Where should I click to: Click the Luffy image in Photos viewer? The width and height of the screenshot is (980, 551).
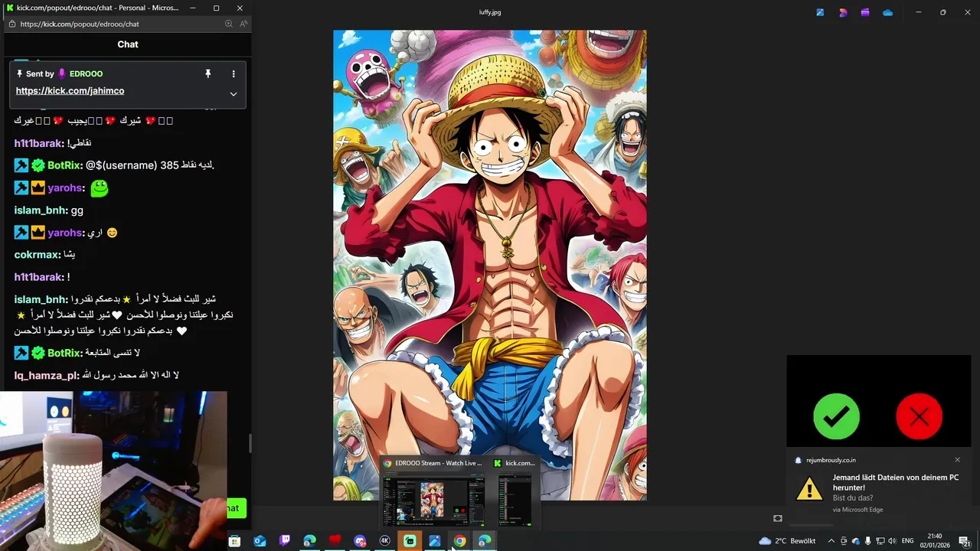490,266
